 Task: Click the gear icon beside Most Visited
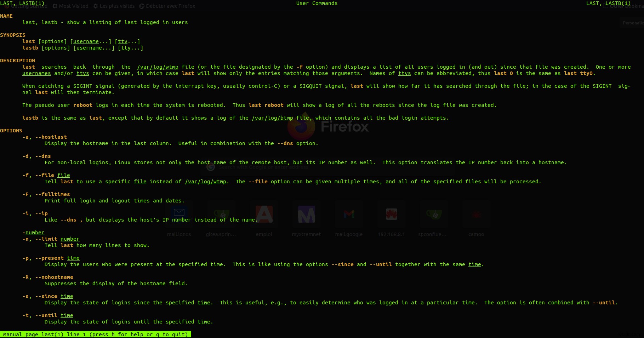pos(55,6)
